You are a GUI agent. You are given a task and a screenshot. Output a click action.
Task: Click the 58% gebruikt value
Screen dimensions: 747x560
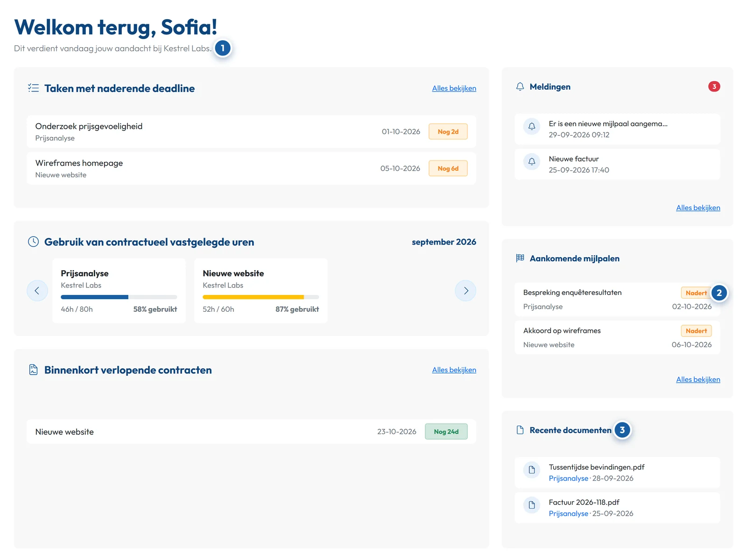(155, 309)
